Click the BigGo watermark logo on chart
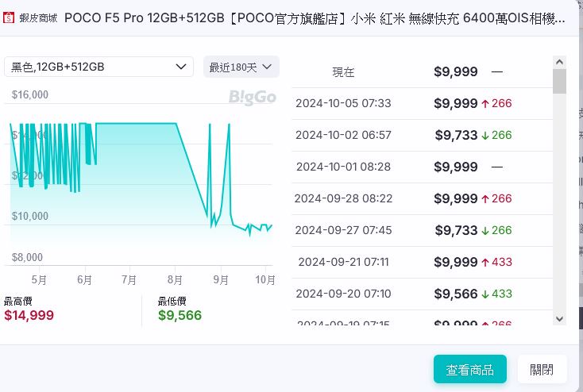This screenshot has width=583, height=392. [252, 97]
